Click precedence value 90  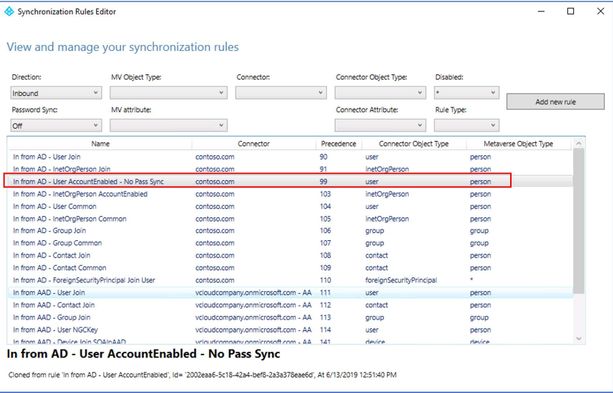(x=323, y=157)
